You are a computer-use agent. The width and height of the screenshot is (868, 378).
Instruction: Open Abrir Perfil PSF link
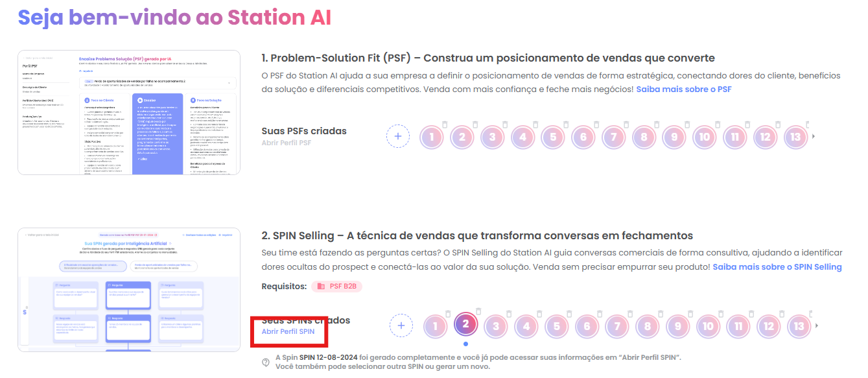(287, 143)
